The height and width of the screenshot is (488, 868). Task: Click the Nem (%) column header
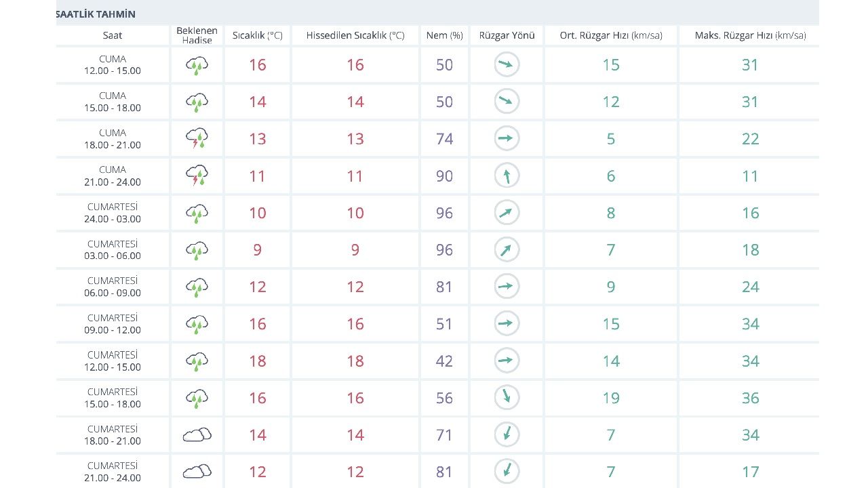[444, 35]
